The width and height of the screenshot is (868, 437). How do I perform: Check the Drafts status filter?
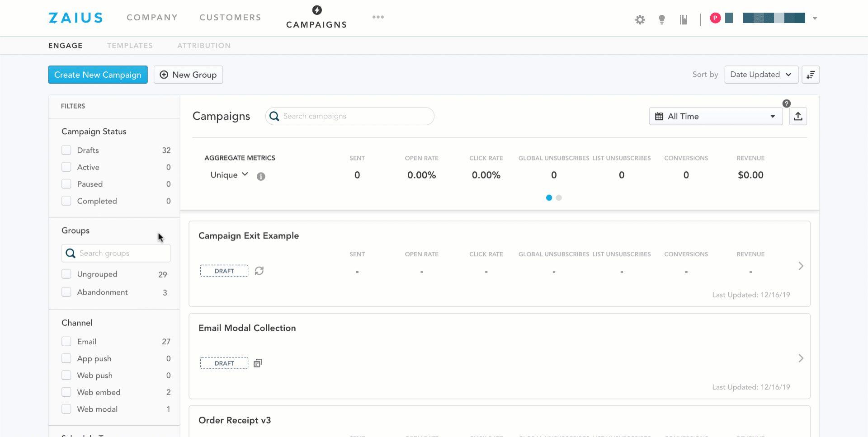[66, 150]
